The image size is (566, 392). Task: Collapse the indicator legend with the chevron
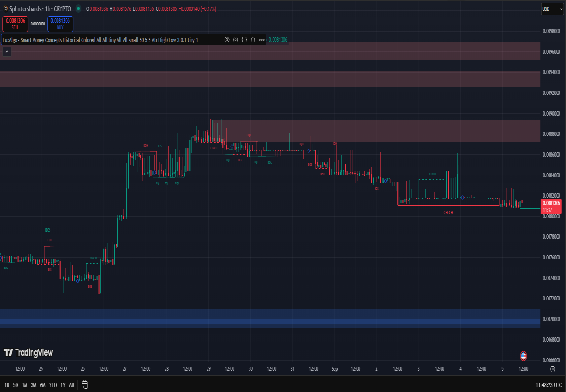[x=7, y=50]
